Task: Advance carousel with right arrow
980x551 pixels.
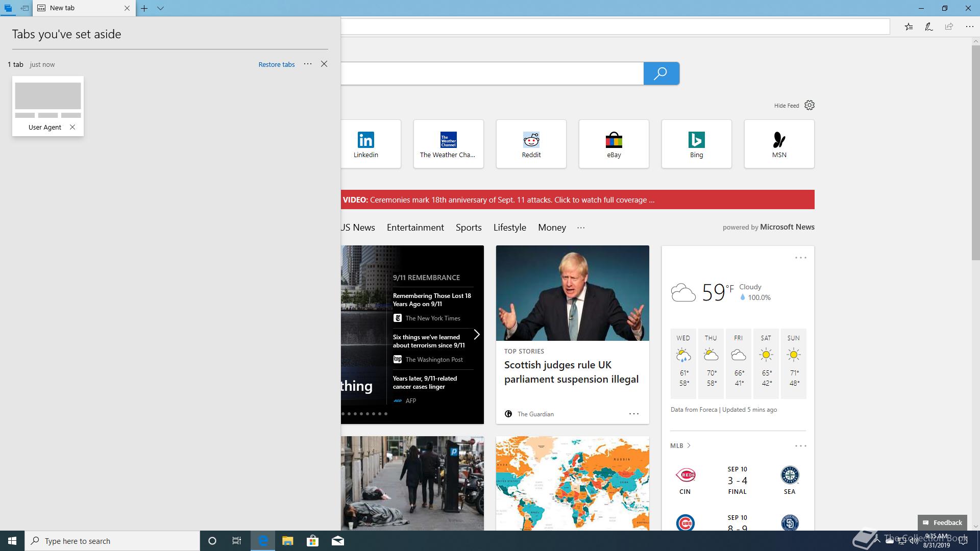Action: pos(477,335)
